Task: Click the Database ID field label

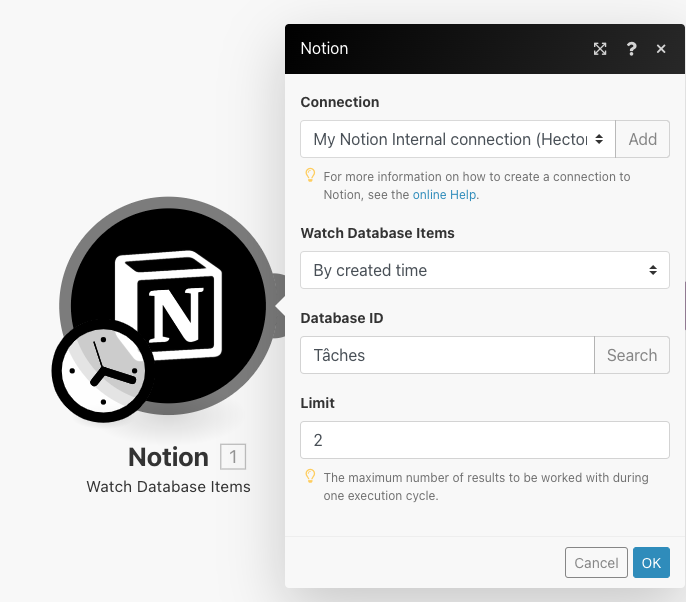Action: [x=342, y=318]
